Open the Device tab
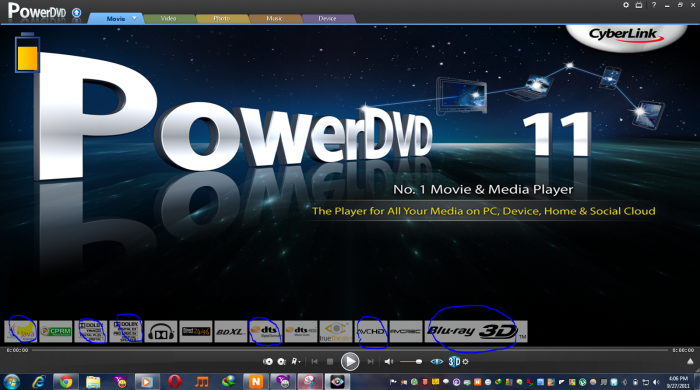 327,19
